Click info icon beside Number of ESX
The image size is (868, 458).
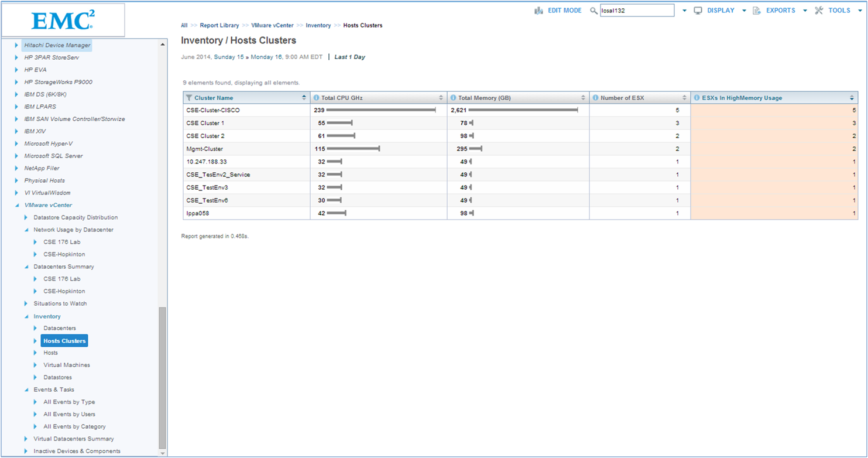[596, 98]
